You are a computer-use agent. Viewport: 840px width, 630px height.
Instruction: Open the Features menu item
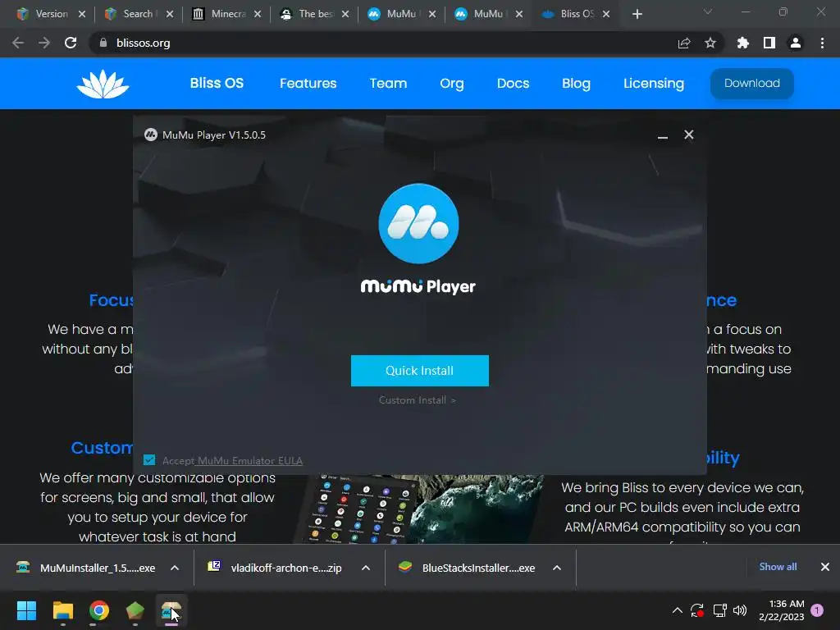tap(308, 83)
